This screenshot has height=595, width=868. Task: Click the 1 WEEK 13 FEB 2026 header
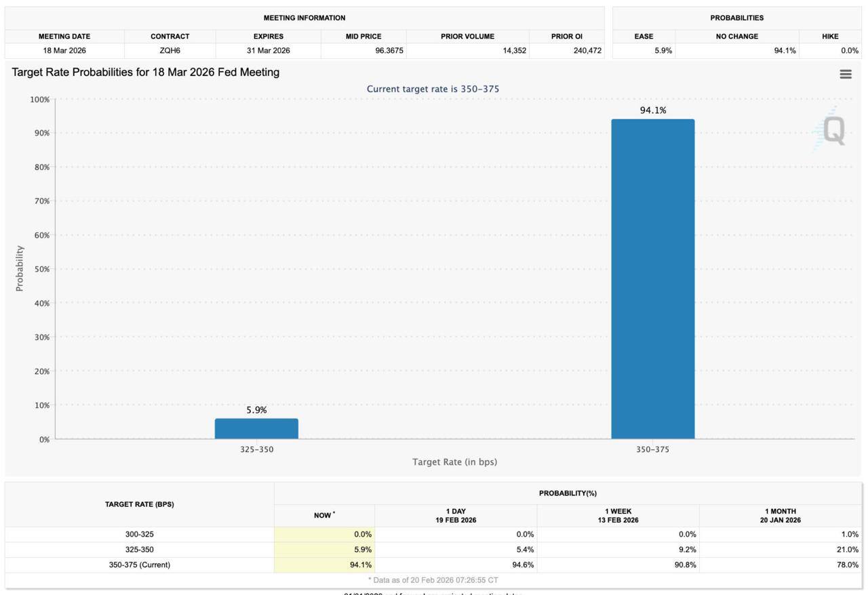coord(618,516)
